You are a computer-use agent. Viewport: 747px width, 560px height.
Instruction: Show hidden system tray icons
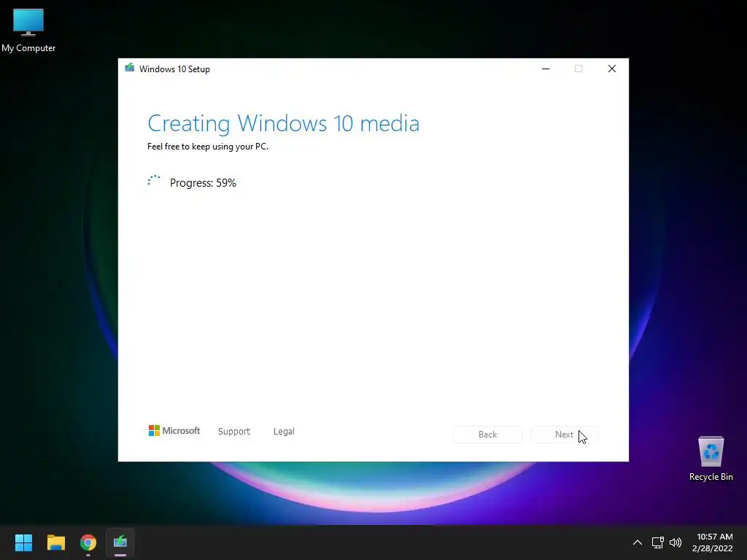point(637,542)
